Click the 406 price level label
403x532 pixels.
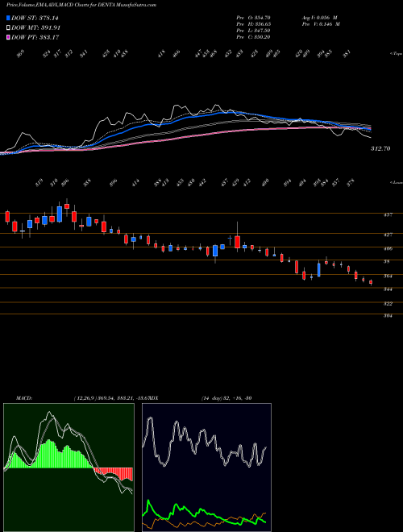388,249
